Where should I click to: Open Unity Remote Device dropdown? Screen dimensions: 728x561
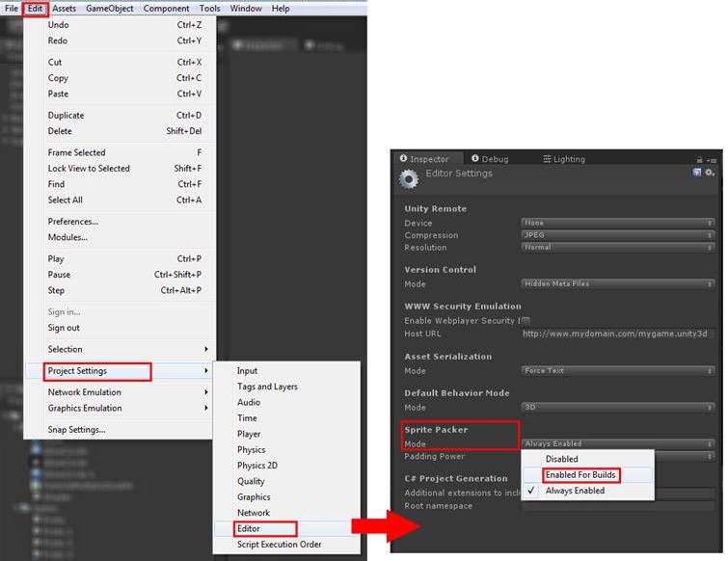coord(617,223)
